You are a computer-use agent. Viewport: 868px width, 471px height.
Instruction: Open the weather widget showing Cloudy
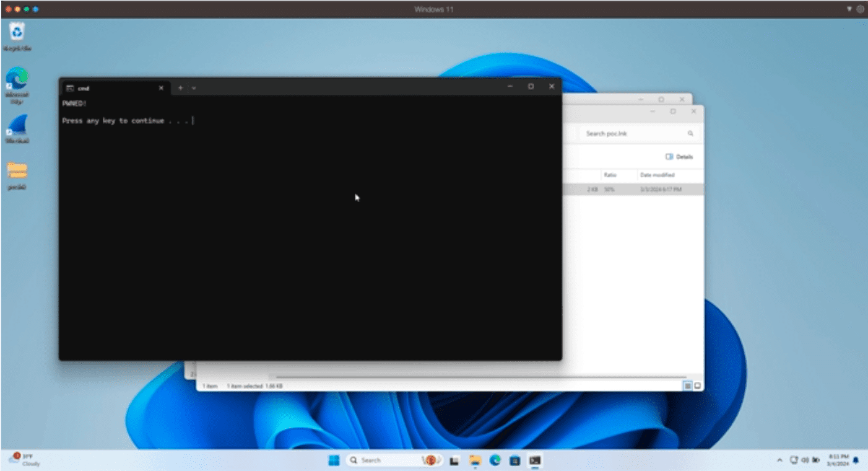pyautogui.click(x=23, y=460)
